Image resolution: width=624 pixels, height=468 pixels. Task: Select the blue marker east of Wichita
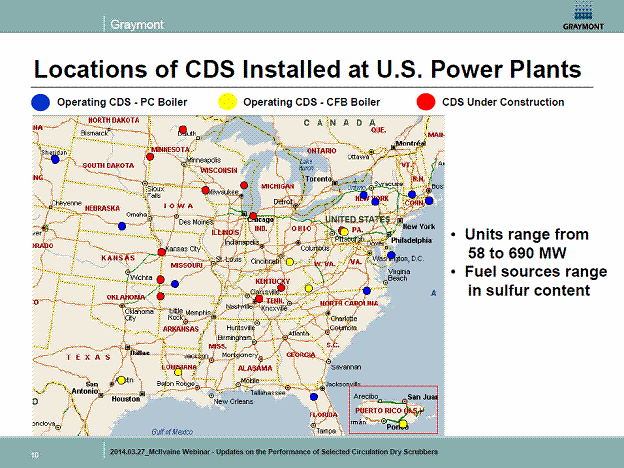pos(175,284)
